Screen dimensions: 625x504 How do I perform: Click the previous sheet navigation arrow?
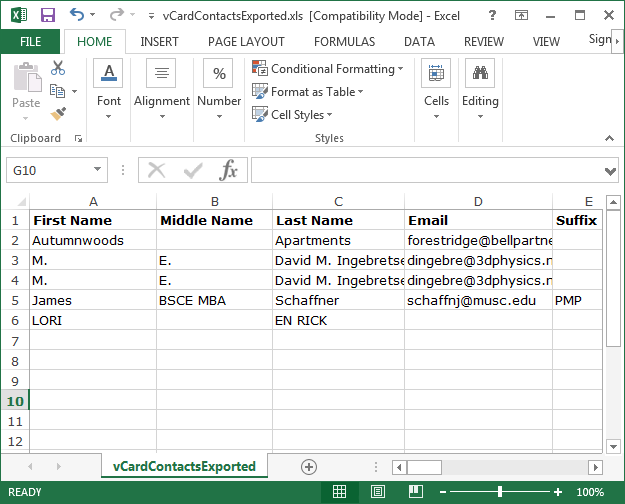click(30, 466)
